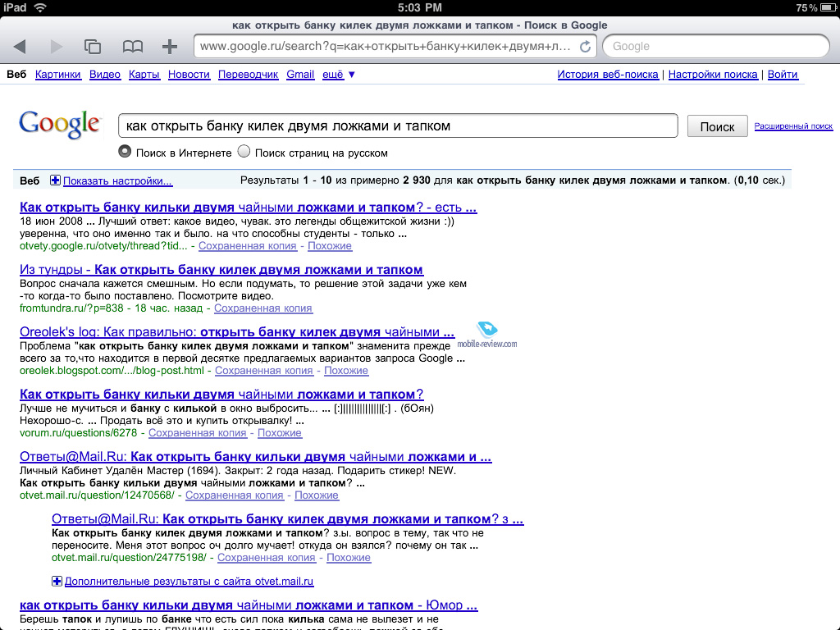Open the Юмор result title
This screenshot has width=840, height=630.
coord(249,605)
